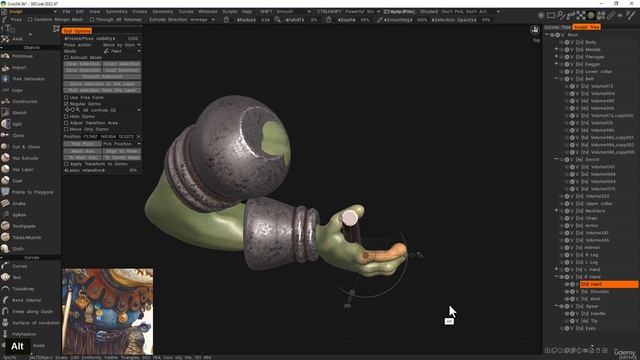Select the Sketch tool
This screenshot has width=640, height=360.
pos(19,113)
